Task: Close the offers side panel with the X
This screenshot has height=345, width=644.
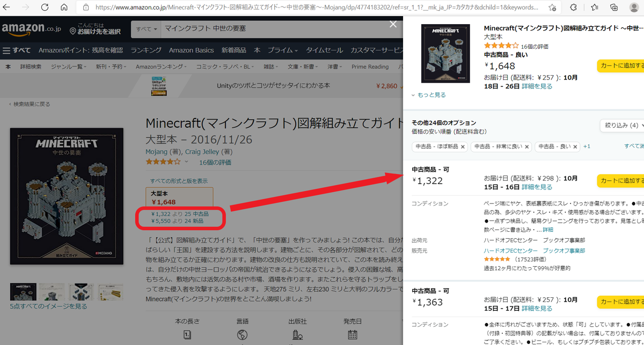Action: tap(393, 24)
